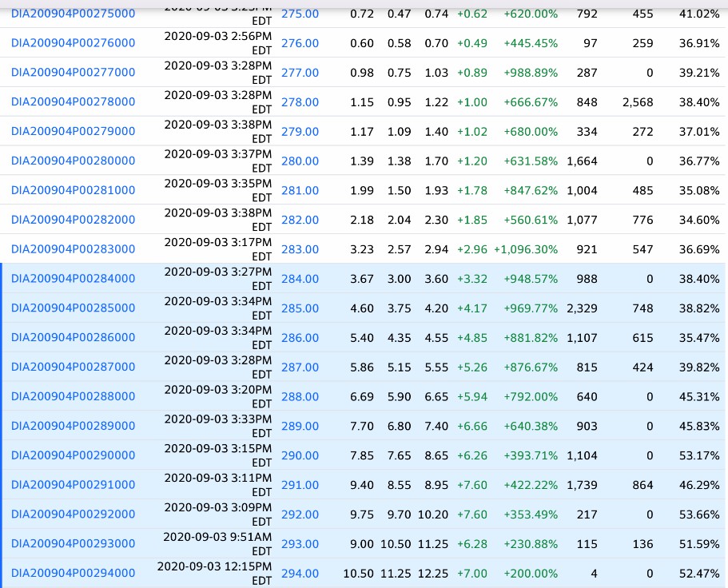The image size is (728, 588).
Task: Select the 291.00 strike price link
Action: (300, 486)
